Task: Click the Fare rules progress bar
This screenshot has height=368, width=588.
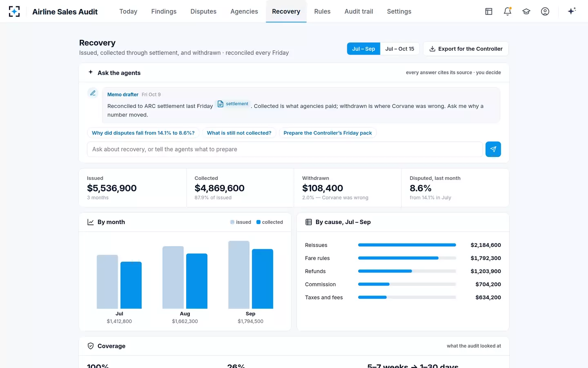Action: click(x=407, y=258)
